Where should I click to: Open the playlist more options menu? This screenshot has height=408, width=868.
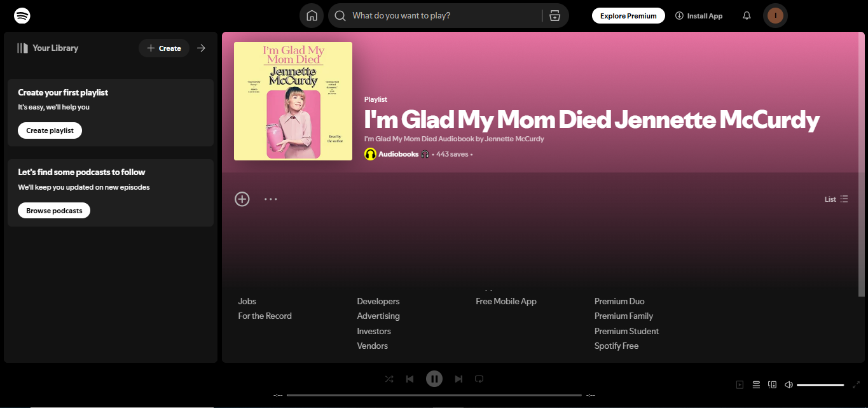(271, 199)
